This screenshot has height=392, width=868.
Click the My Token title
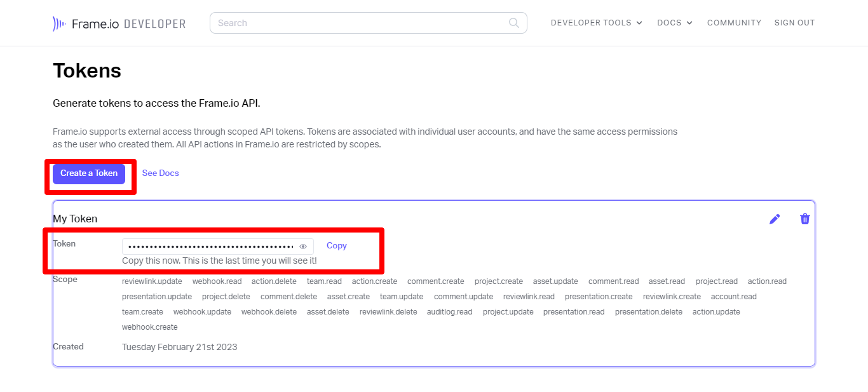click(x=75, y=219)
